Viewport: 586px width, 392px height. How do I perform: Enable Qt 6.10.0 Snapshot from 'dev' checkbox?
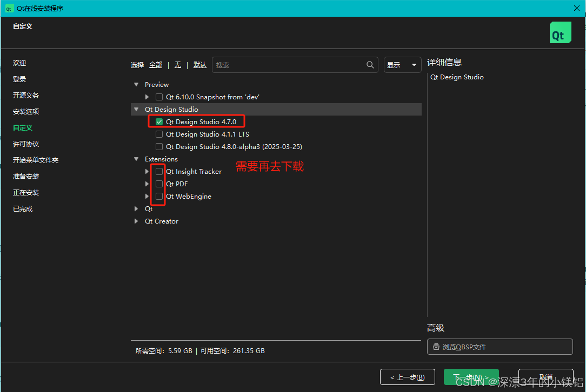[159, 97]
